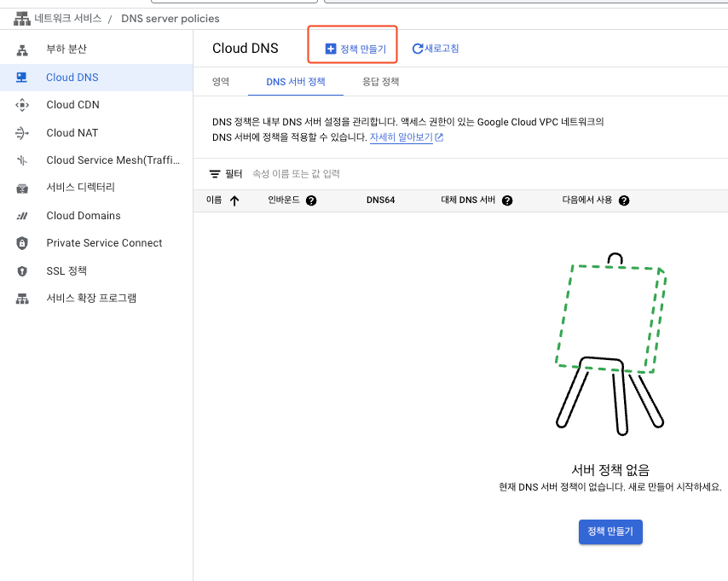The image size is (728, 581).
Task: Toggle sort arrow next to 이름
Action: pos(234,200)
